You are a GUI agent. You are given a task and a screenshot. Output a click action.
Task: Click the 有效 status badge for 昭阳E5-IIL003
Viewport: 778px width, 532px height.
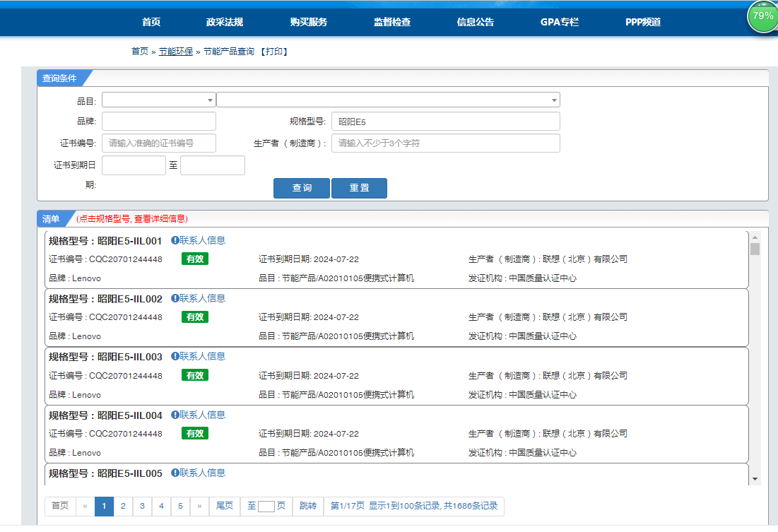tap(195, 375)
